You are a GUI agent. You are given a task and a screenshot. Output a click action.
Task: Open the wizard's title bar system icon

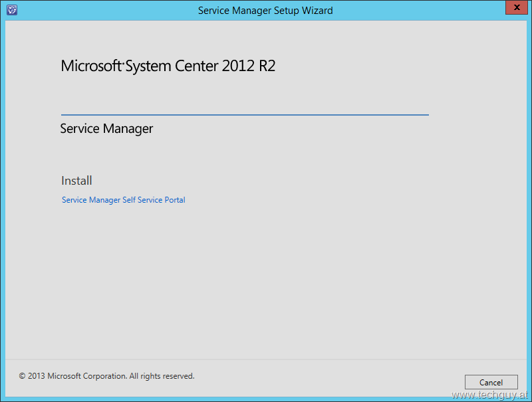coord(12,10)
